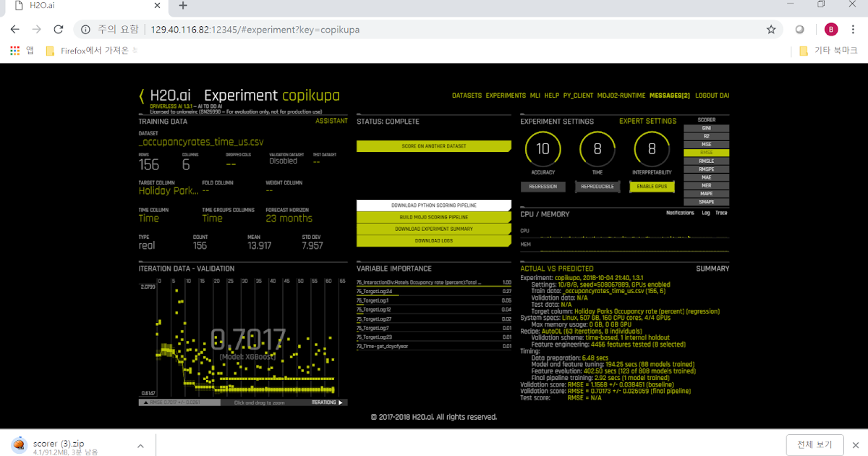This screenshot has width=868, height=456.
Task: Go back with the browser back arrow
Action: coord(15,30)
